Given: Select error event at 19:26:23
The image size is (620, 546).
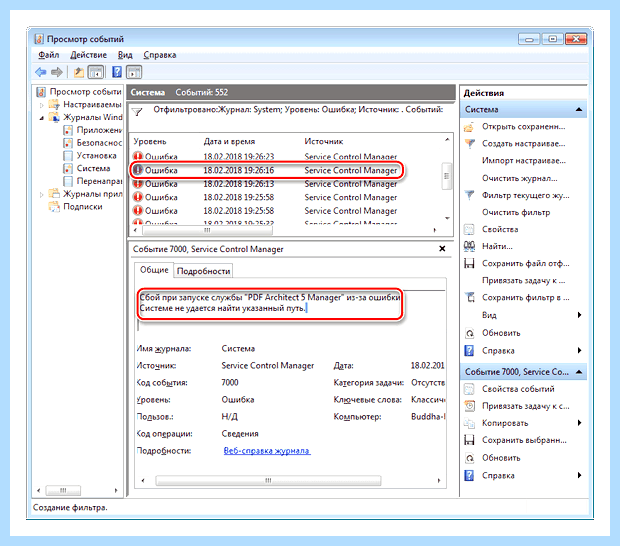Looking at the screenshot, I should click(x=265, y=157).
